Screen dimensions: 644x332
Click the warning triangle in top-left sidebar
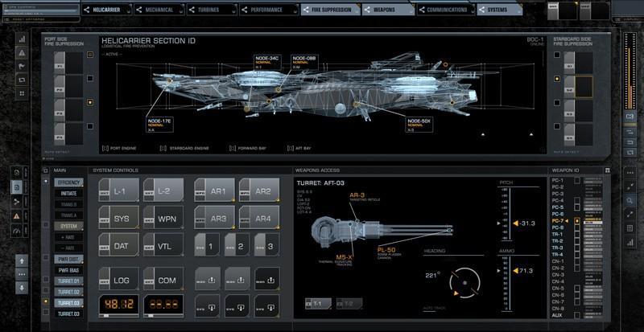pos(22,52)
